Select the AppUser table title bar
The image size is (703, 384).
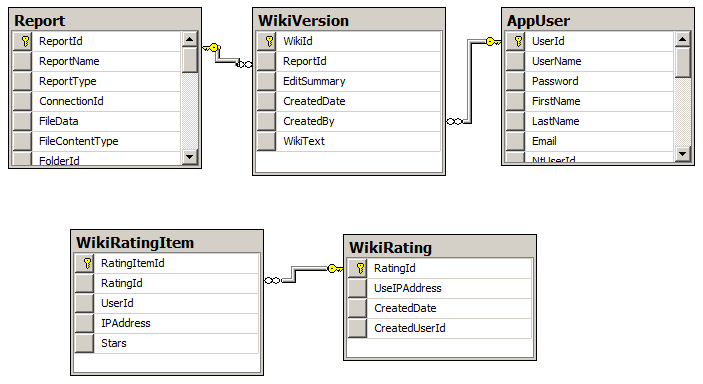click(598, 21)
